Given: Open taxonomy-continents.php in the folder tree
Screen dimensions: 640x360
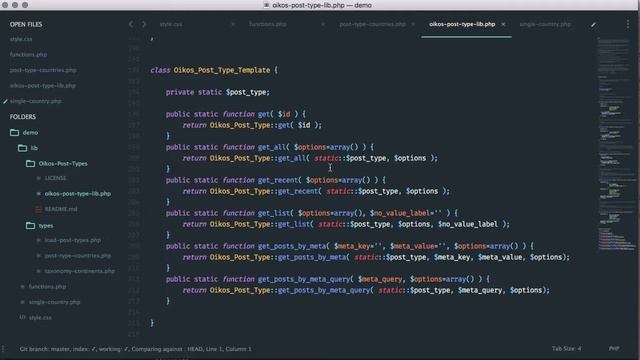Looking at the screenshot, I should click(x=80, y=271).
